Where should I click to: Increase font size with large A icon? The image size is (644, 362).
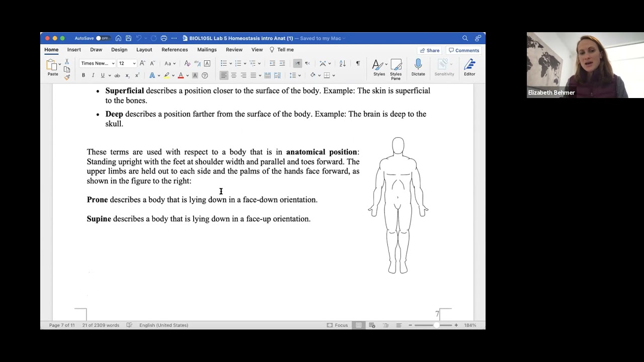point(142,63)
